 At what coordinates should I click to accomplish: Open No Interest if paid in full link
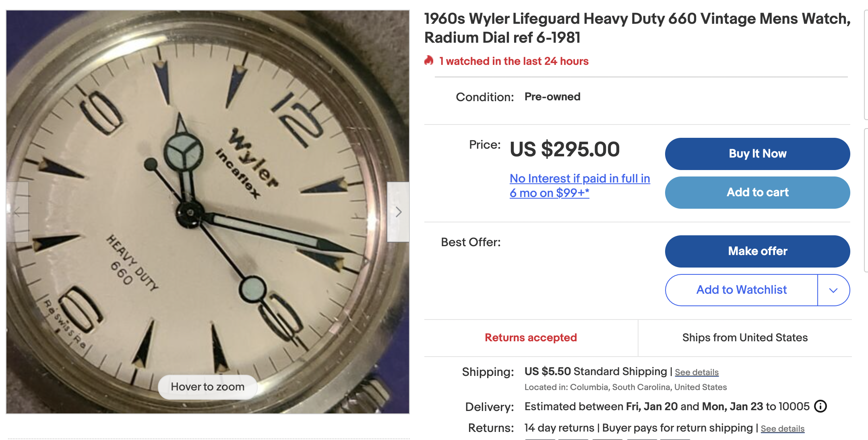click(580, 186)
